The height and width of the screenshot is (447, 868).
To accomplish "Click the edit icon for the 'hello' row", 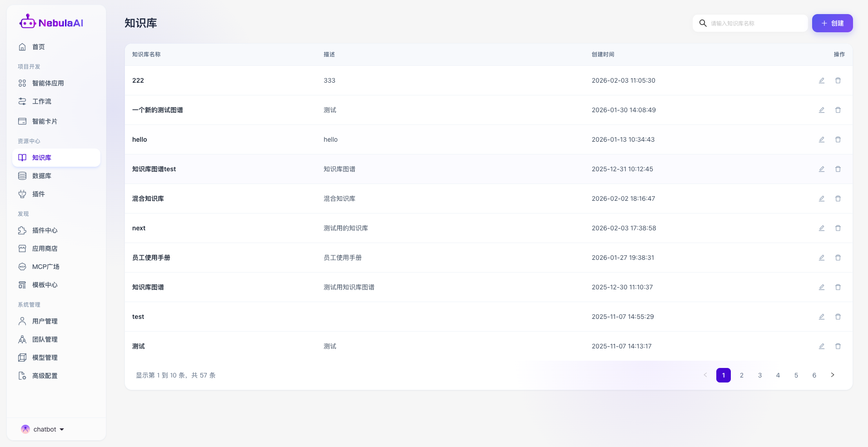I will pos(821,139).
